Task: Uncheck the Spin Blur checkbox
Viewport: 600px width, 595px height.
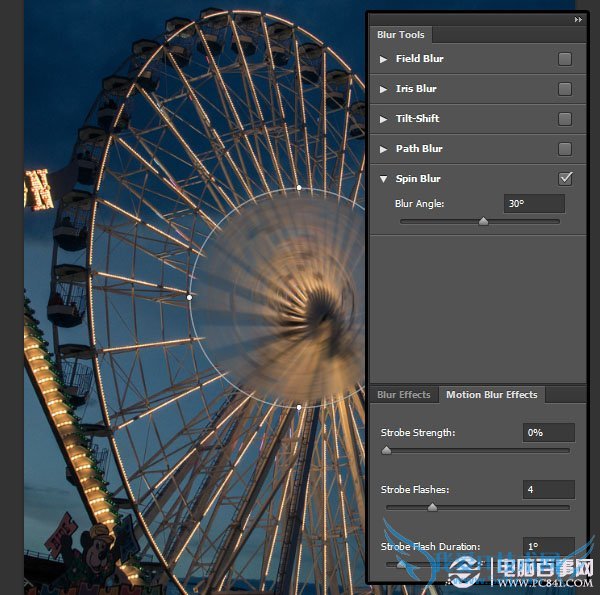Action: tap(565, 179)
